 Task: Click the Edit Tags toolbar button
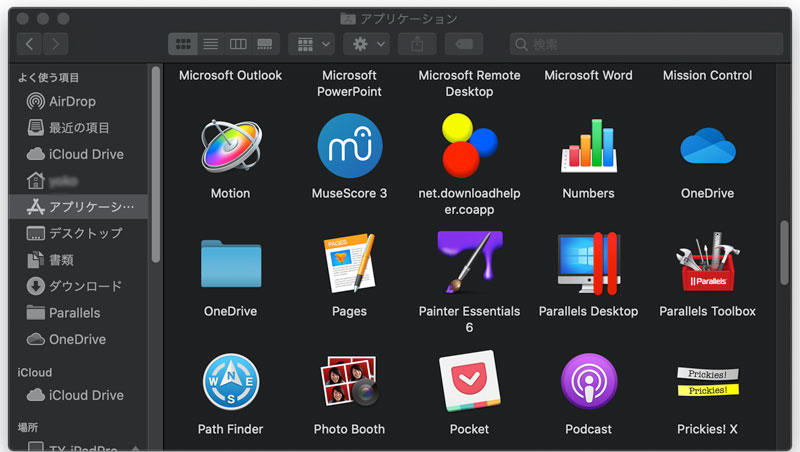pos(464,44)
